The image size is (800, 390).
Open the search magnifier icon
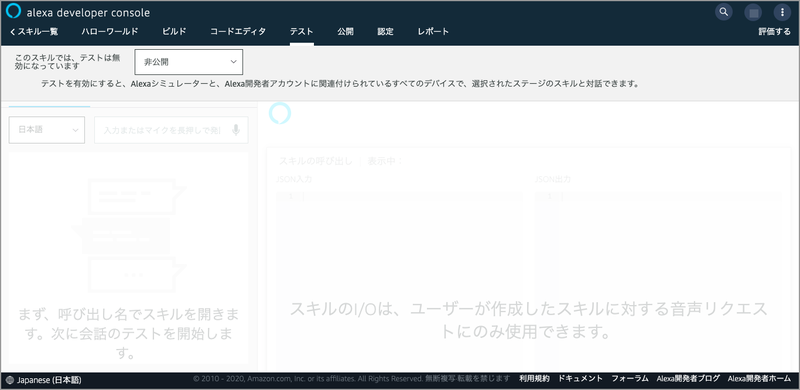tap(723, 12)
